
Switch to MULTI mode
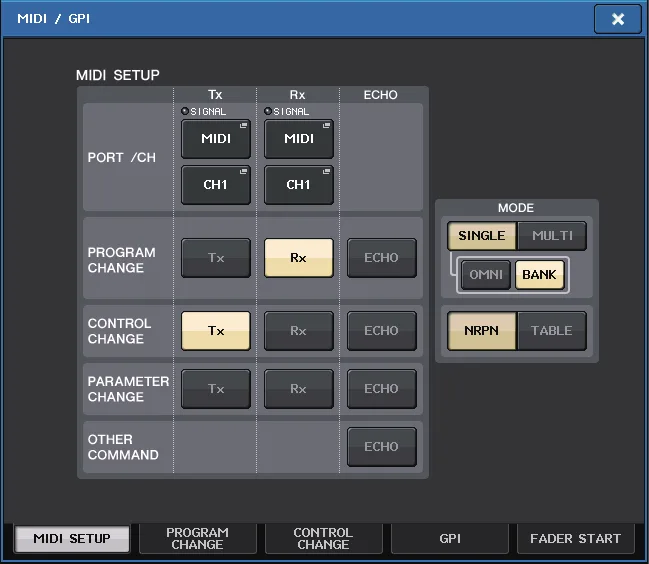click(x=552, y=236)
